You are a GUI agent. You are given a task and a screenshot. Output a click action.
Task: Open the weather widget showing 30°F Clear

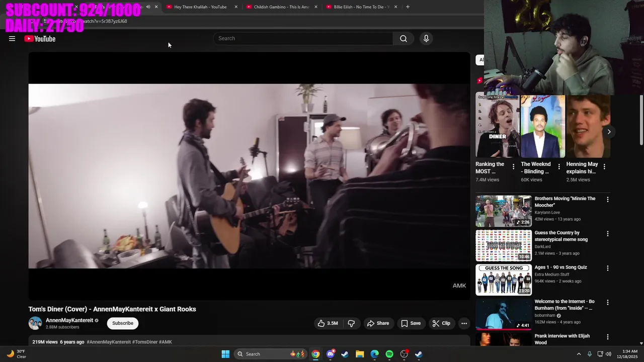point(16,354)
